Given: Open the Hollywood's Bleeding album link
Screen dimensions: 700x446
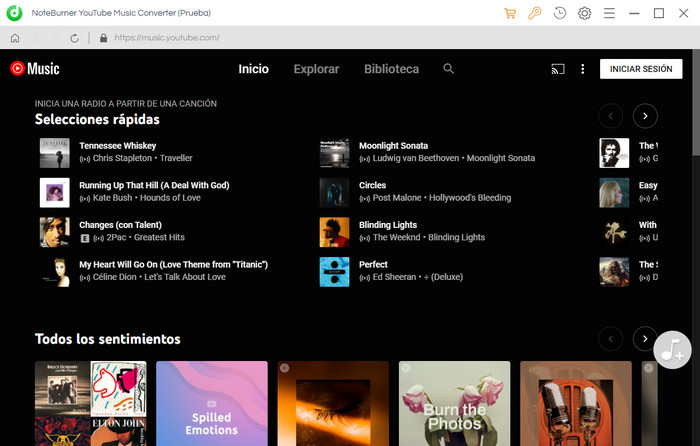Looking at the screenshot, I should [470, 198].
